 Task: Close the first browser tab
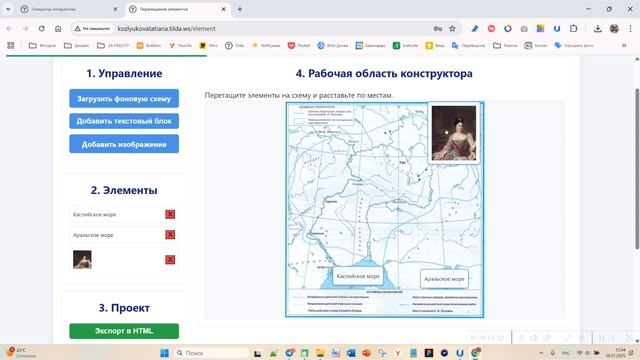tap(115, 9)
